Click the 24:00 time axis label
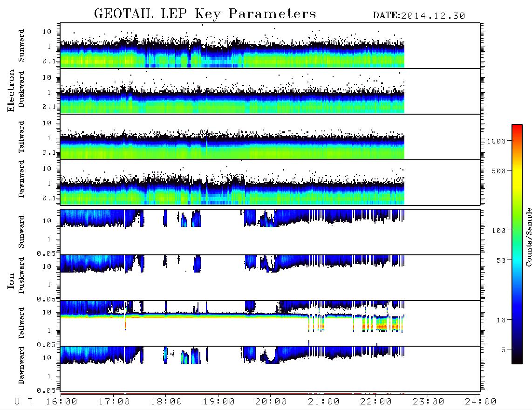 [x=481, y=402]
